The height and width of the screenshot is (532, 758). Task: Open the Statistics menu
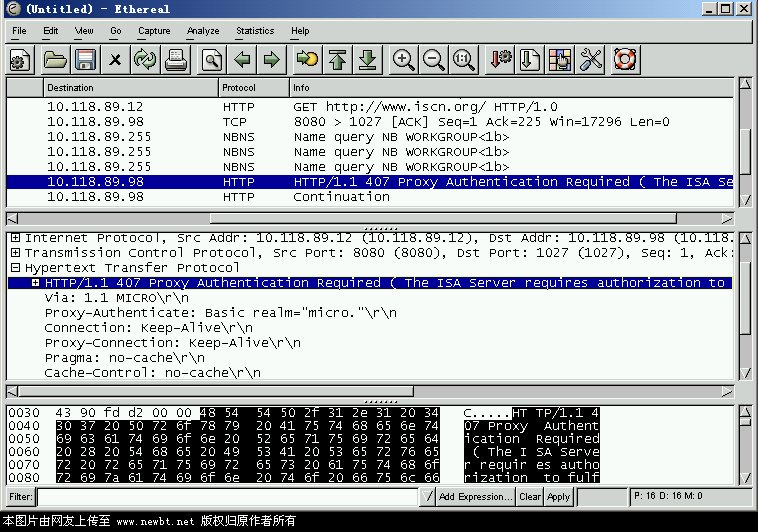[x=255, y=31]
